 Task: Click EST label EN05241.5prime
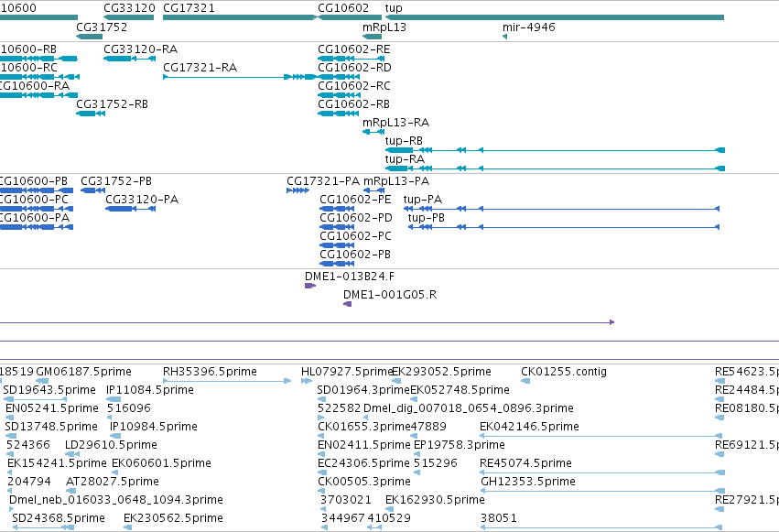point(52,408)
